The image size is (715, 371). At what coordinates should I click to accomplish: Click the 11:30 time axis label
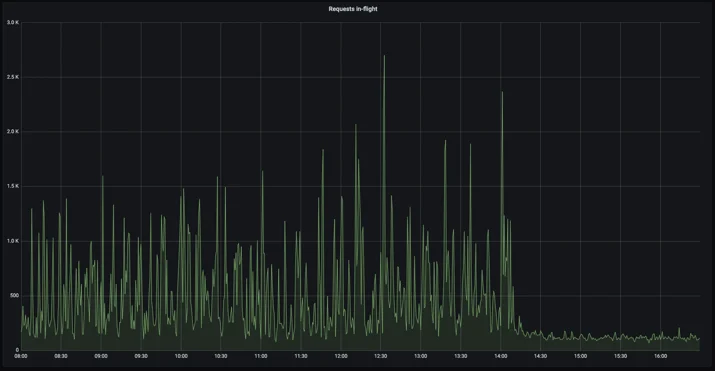[301, 356]
